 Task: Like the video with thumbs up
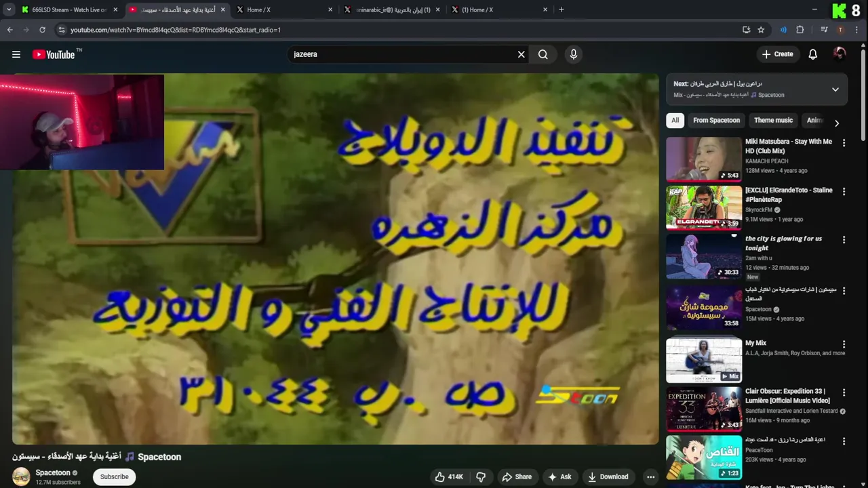click(x=450, y=476)
